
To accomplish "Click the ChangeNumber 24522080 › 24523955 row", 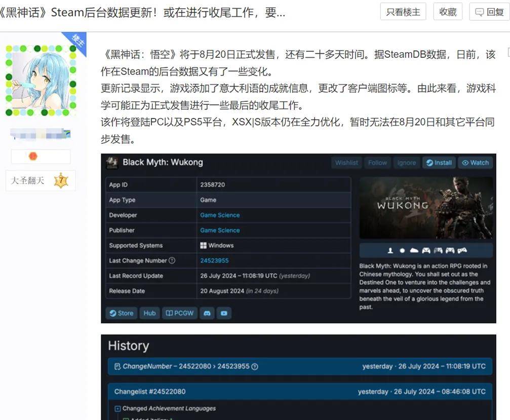I will pos(300,366).
